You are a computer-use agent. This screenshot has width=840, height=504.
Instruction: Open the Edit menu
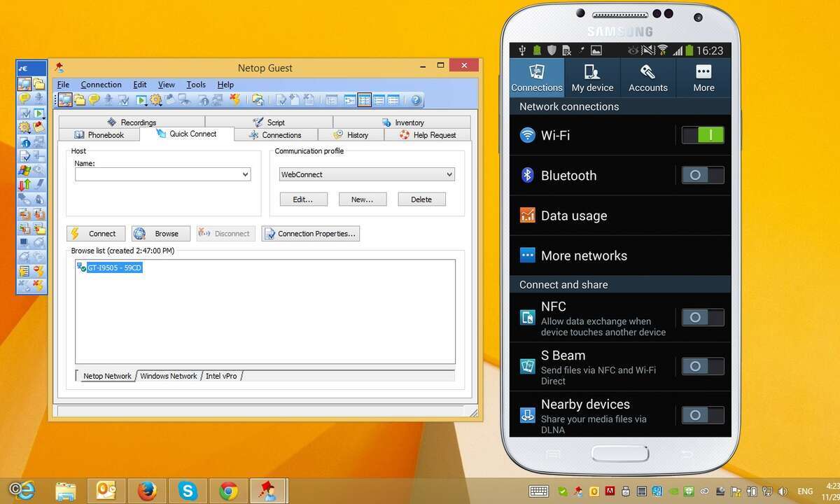(140, 85)
